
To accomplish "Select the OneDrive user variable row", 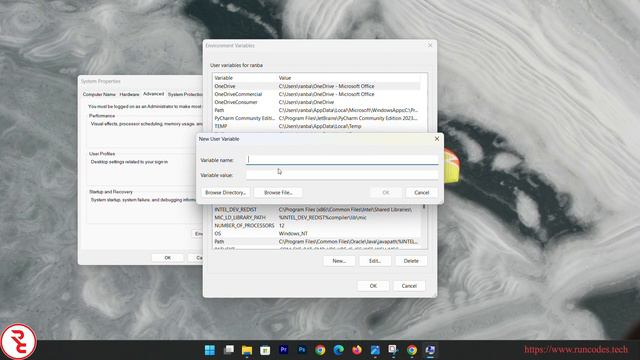I will [x=317, y=86].
